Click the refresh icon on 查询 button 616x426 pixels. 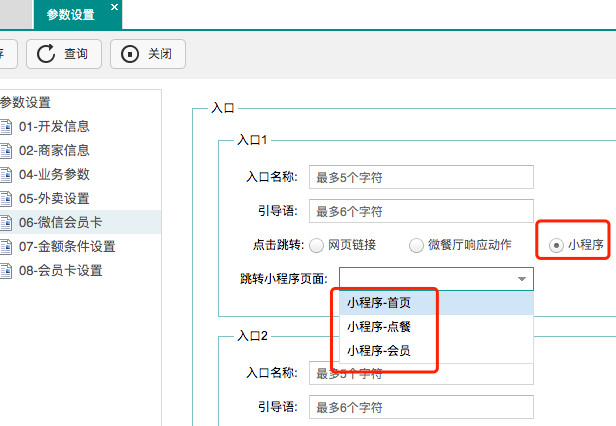(x=46, y=54)
